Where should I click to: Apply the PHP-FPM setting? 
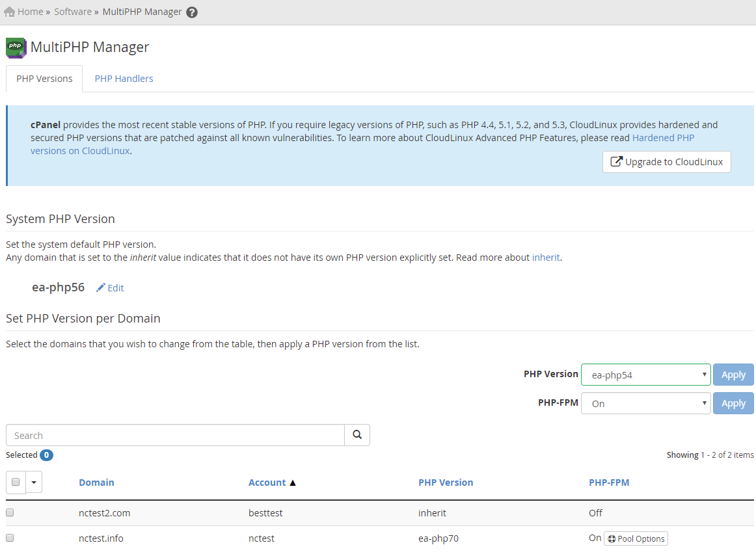(x=733, y=403)
